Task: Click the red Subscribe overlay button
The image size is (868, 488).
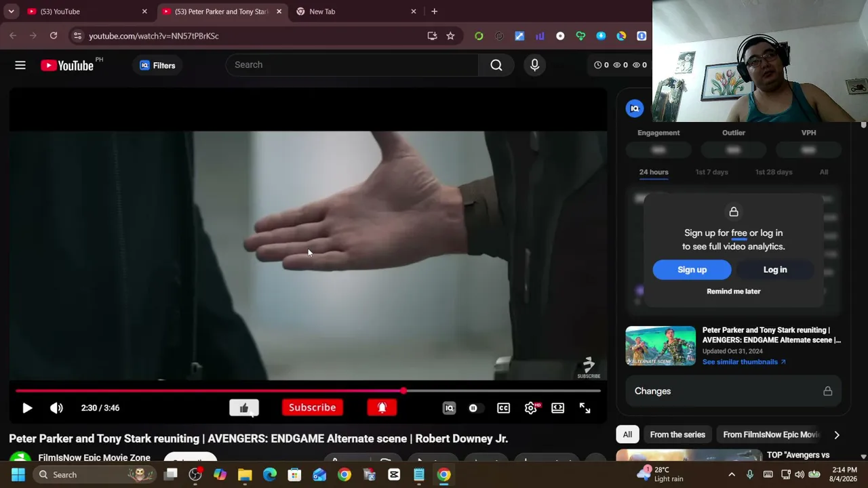Action: [x=312, y=407]
